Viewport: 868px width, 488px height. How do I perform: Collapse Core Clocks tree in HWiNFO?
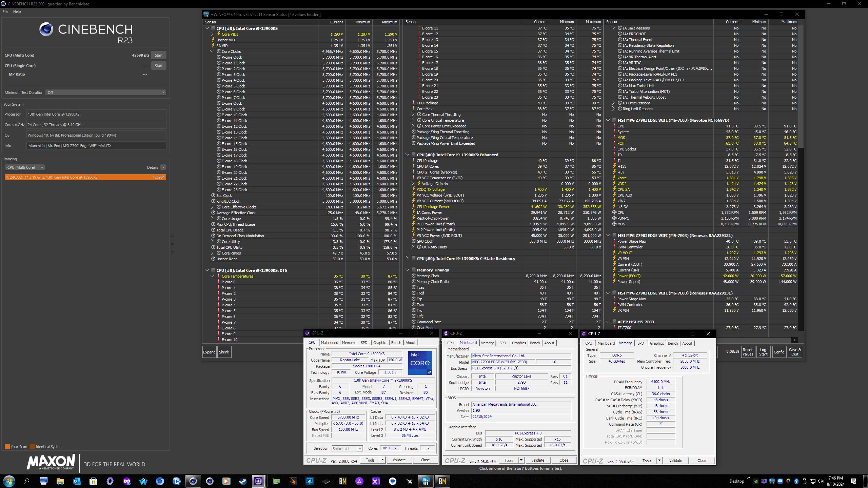(x=212, y=52)
